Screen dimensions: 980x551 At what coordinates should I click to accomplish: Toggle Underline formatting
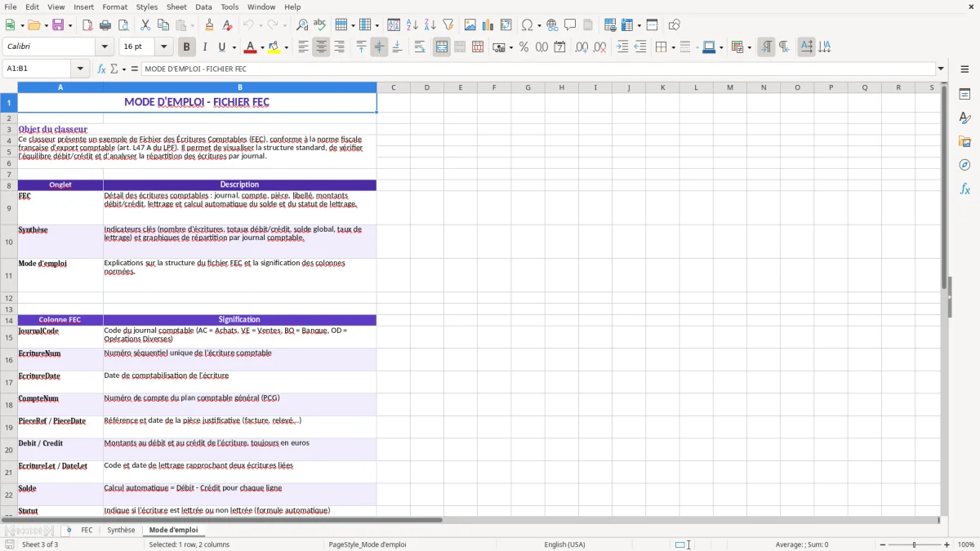[222, 47]
